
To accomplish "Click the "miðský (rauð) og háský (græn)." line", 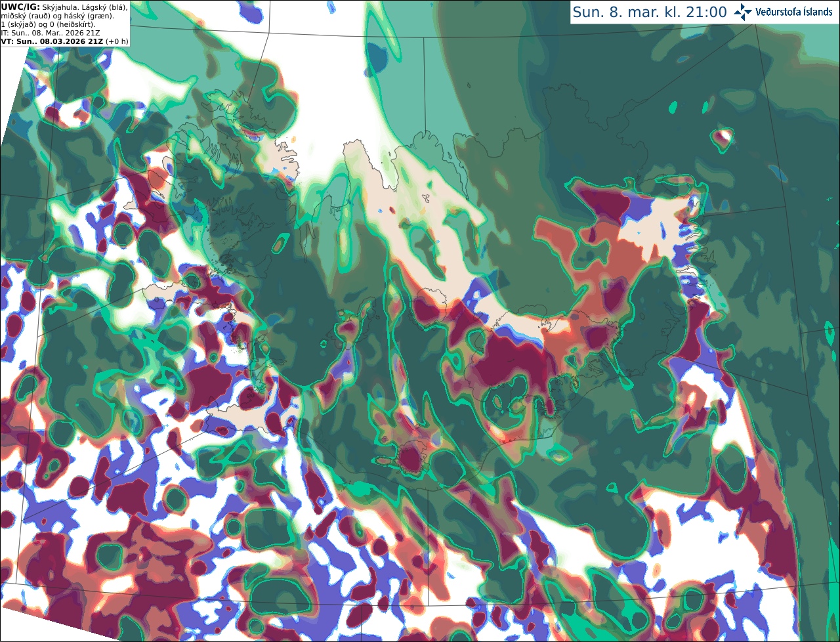I will point(56,16).
